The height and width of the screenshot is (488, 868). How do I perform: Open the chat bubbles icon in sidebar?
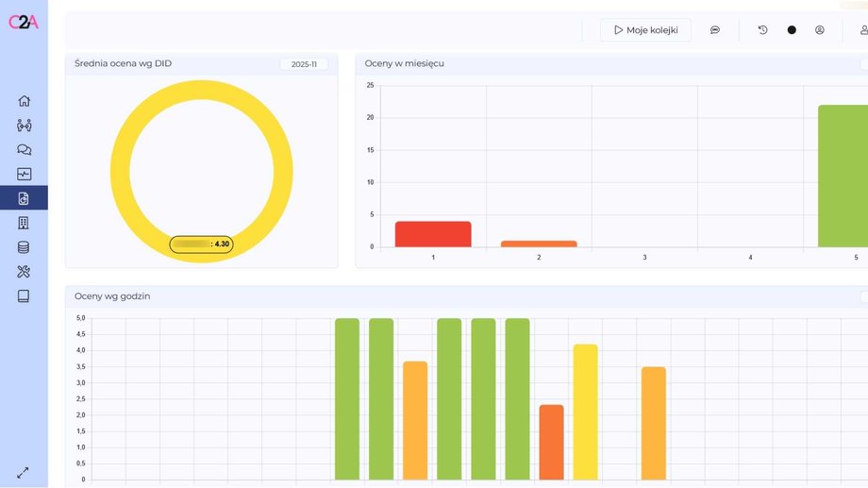[24, 150]
